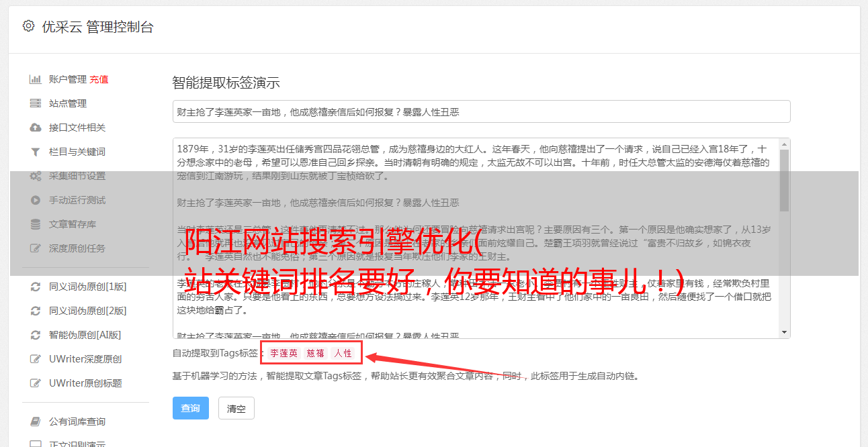
Task: Click the book icon beside 公有词库查询
Action: (x=36, y=421)
